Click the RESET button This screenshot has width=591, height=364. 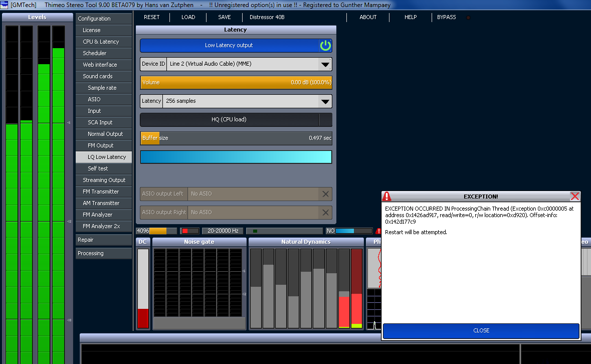click(x=151, y=18)
